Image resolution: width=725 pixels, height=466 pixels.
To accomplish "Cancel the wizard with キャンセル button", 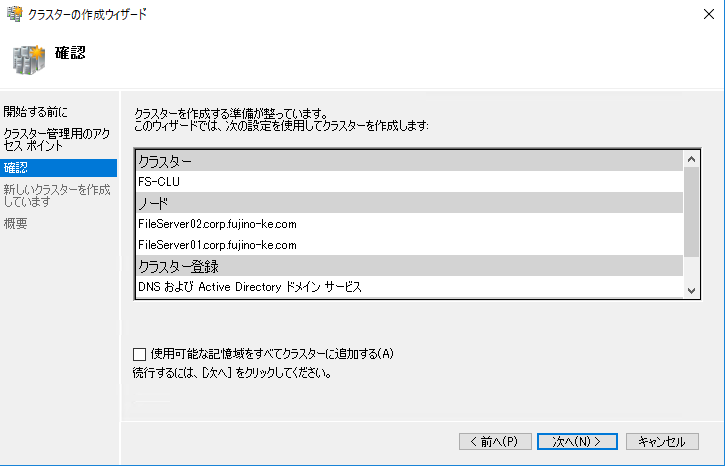I will pos(662,441).
